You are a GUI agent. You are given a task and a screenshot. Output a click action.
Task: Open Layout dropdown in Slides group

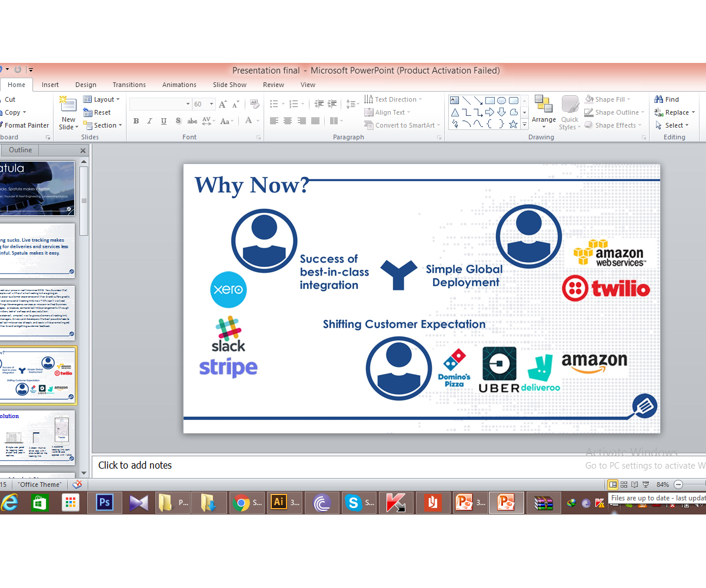pyautogui.click(x=102, y=99)
